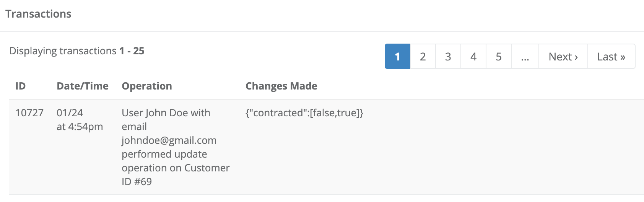This screenshot has height=202, width=644.
Task: Click the bold 1 - 25 range text
Action: [132, 51]
